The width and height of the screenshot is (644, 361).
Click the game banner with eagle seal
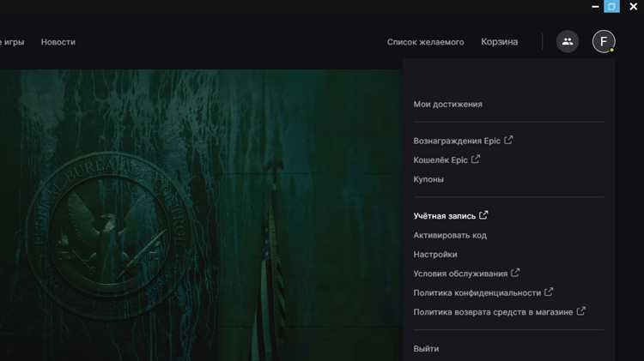point(200,215)
